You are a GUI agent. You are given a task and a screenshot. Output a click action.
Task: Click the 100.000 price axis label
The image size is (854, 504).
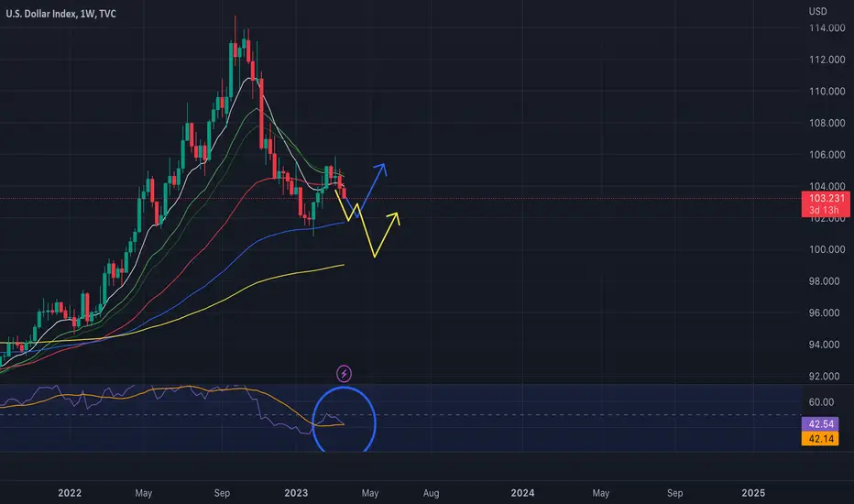tap(827, 249)
